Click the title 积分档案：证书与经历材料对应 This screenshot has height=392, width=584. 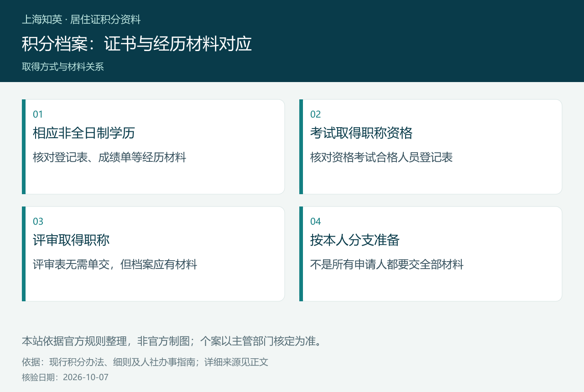137,44
